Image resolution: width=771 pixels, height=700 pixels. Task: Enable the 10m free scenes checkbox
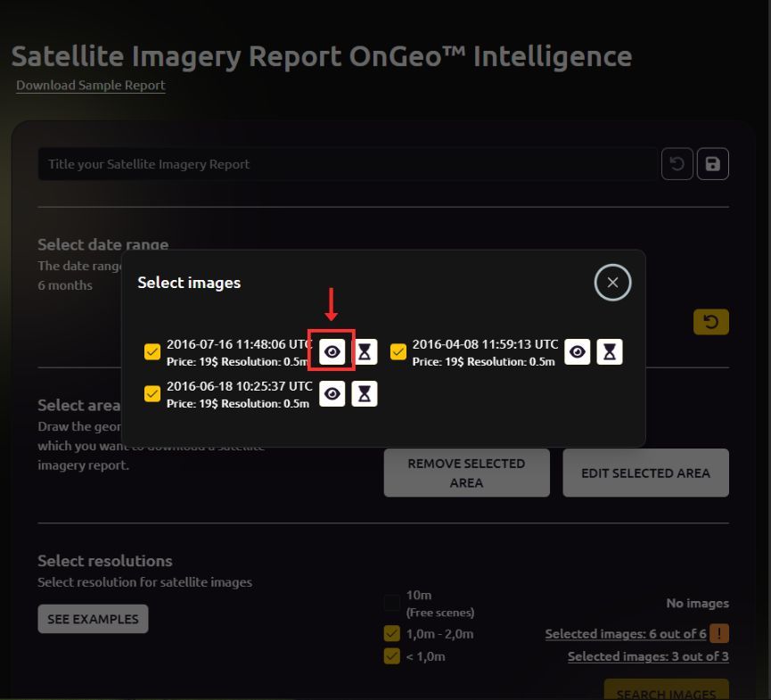point(392,604)
